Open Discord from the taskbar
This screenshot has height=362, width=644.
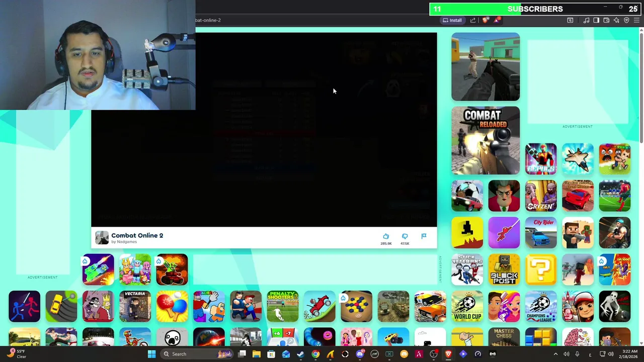point(360,354)
